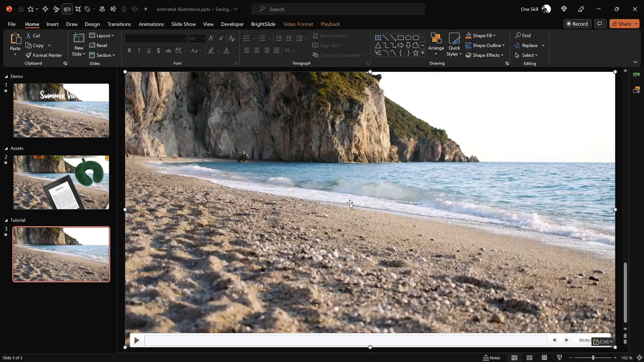This screenshot has width=644, height=362.
Task: Open the font size dropdown
Action: tap(204, 39)
